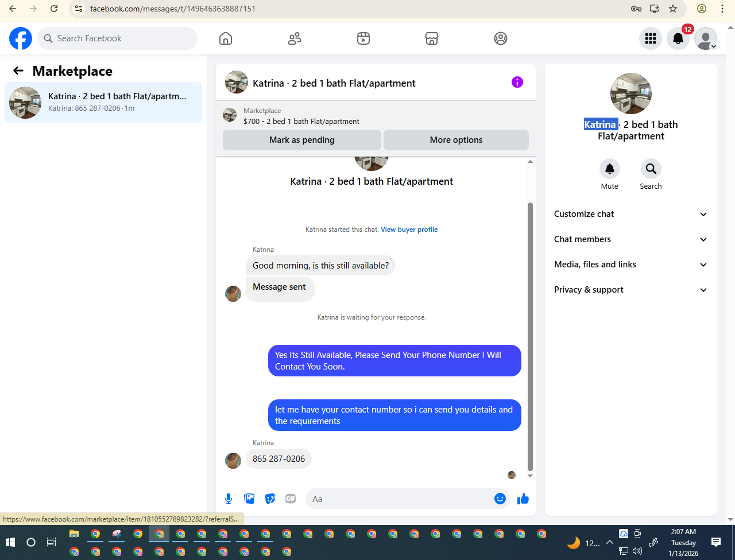Open the View buyer profile link
735x560 pixels.
[x=409, y=230]
